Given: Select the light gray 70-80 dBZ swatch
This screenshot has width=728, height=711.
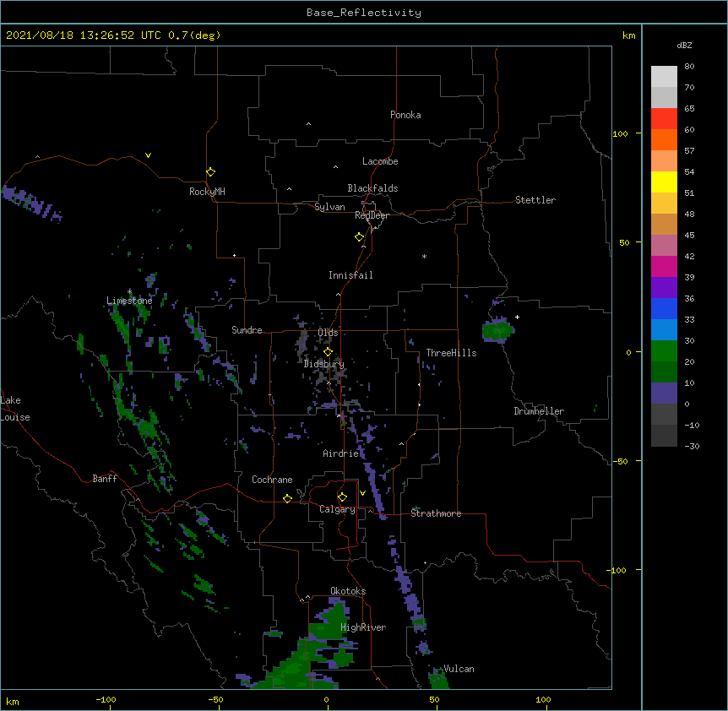Looking at the screenshot, I should [x=664, y=76].
